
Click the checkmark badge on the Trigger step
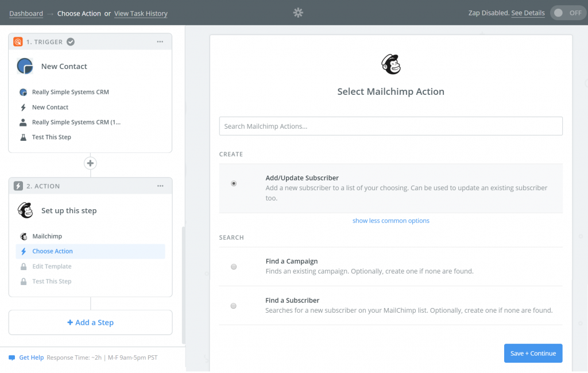(x=70, y=41)
